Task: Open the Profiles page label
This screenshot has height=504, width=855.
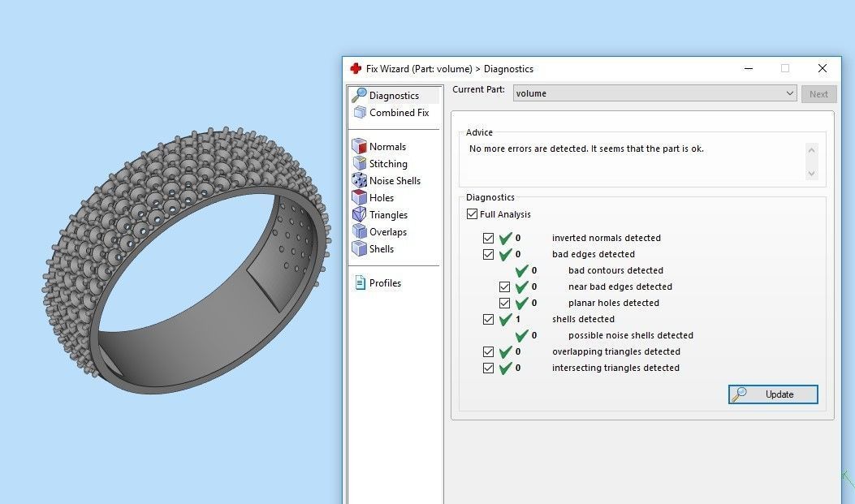Action: point(385,282)
